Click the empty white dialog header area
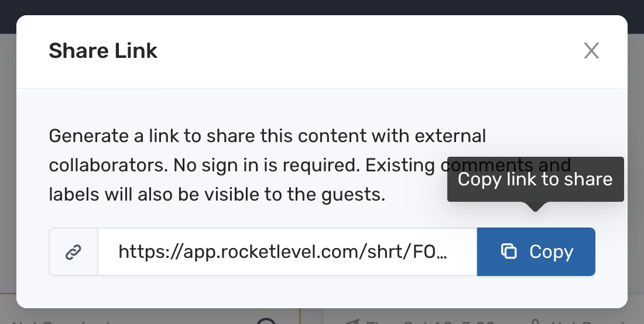The image size is (644, 324). (369, 51)
